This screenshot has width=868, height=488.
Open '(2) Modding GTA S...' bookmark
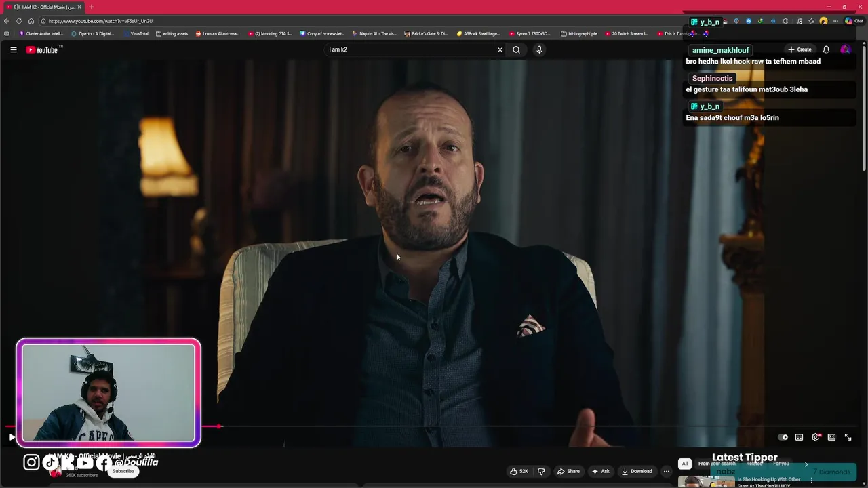[x=270, y=33]
